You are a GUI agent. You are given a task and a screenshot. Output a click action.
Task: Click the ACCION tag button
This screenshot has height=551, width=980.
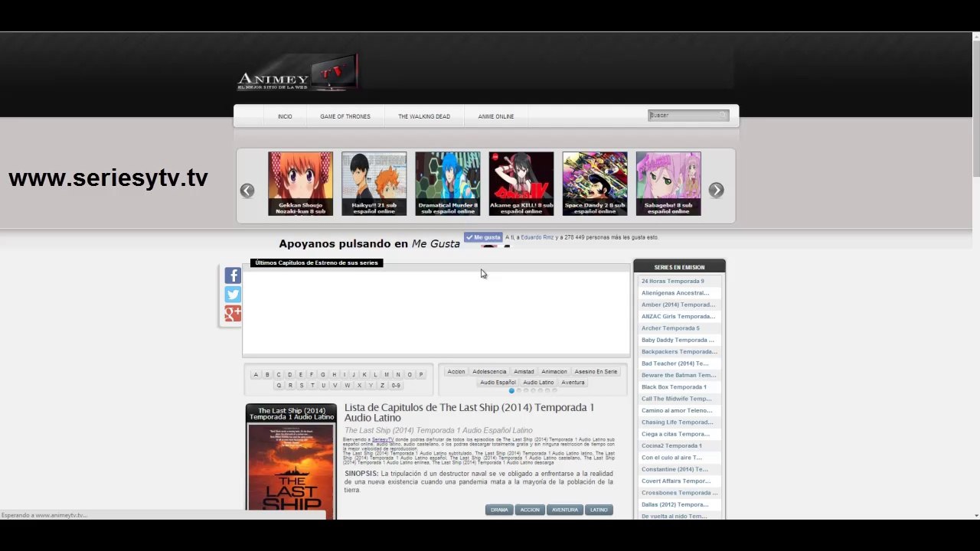point(530,510)
